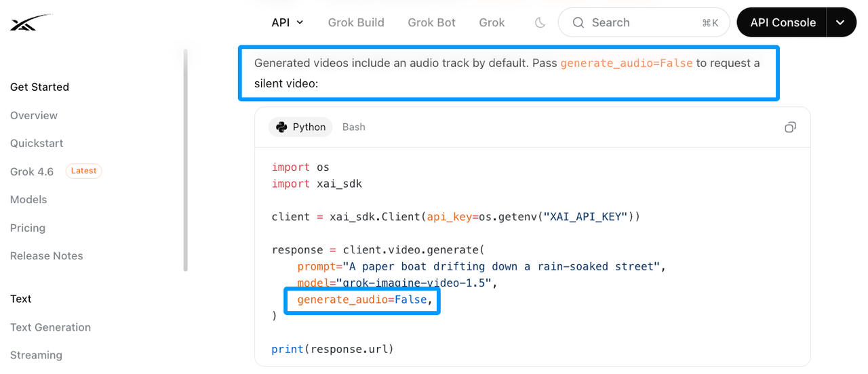868x374 pixels.
Task: Open Overview in sidebar
Action: (x=34, y=115)
